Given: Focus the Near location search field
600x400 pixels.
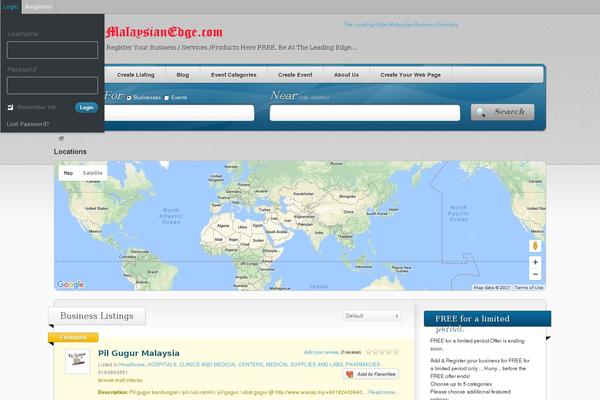Looking at the screenshot, I should point(365,113).
